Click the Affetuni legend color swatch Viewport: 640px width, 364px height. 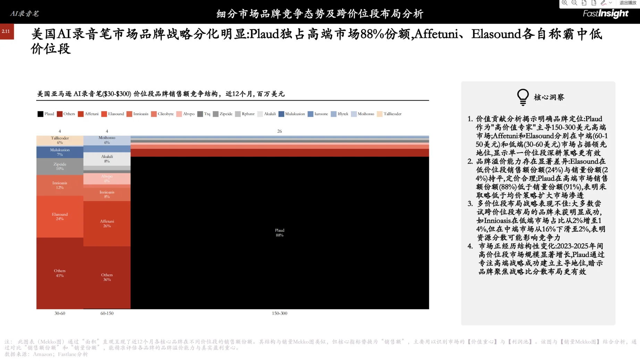tap(81, 114)
